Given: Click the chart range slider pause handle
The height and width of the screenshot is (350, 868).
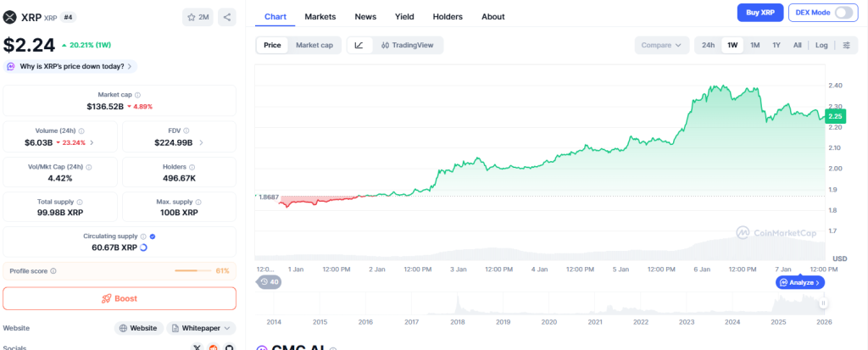Looking at the screenshot, I should pyautogui.click(x=822, y=303).
